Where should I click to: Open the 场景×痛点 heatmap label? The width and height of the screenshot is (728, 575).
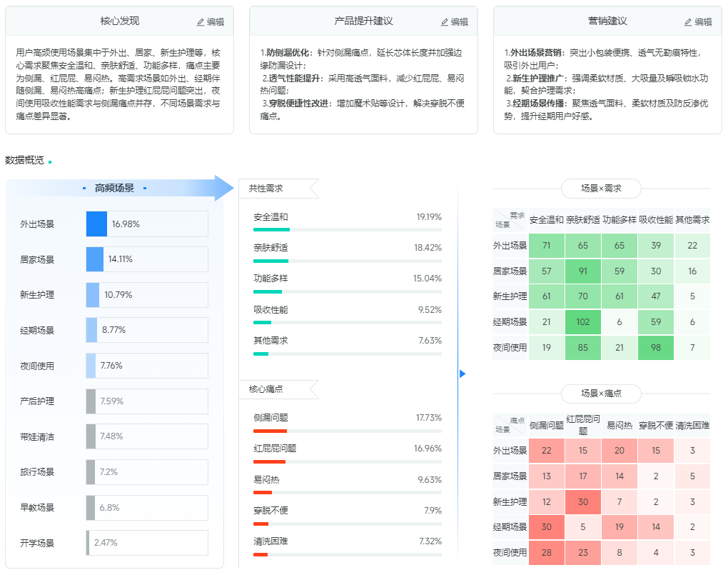tap(601, 394)
